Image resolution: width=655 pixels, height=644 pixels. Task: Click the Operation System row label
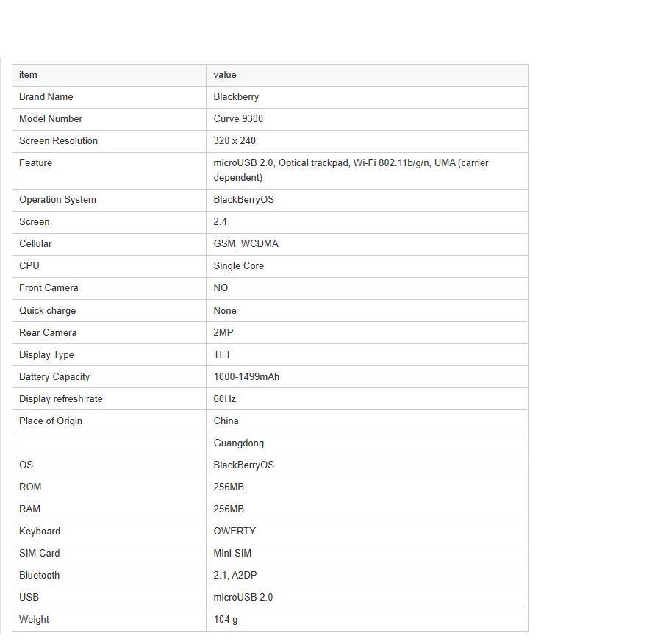57,200
